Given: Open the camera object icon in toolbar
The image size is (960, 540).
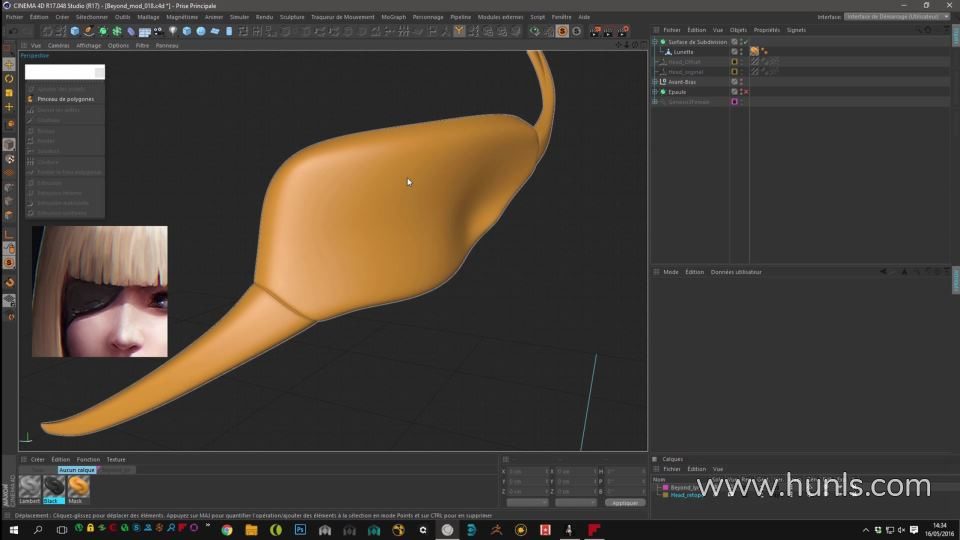Looking at the screenshot, I should 158,31.
